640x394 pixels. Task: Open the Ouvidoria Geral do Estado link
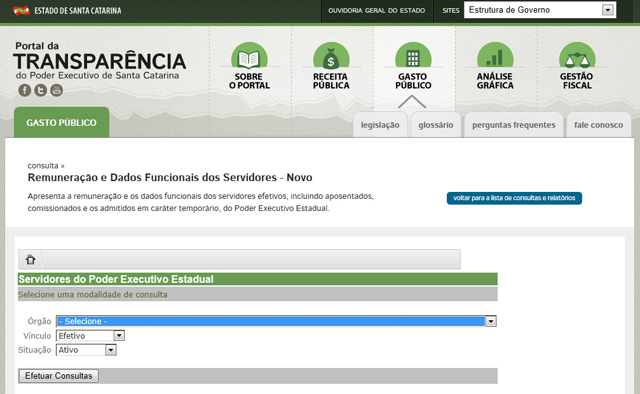[x=376, y=11]
